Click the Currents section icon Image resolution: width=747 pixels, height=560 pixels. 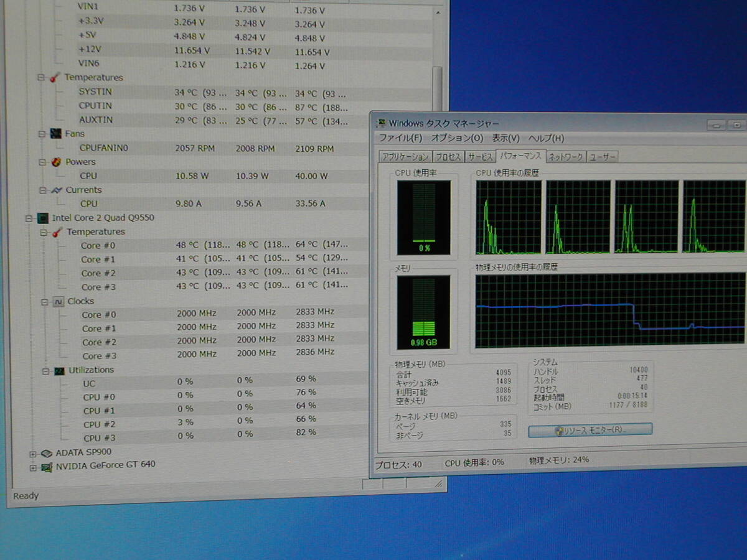coord(56,190)
